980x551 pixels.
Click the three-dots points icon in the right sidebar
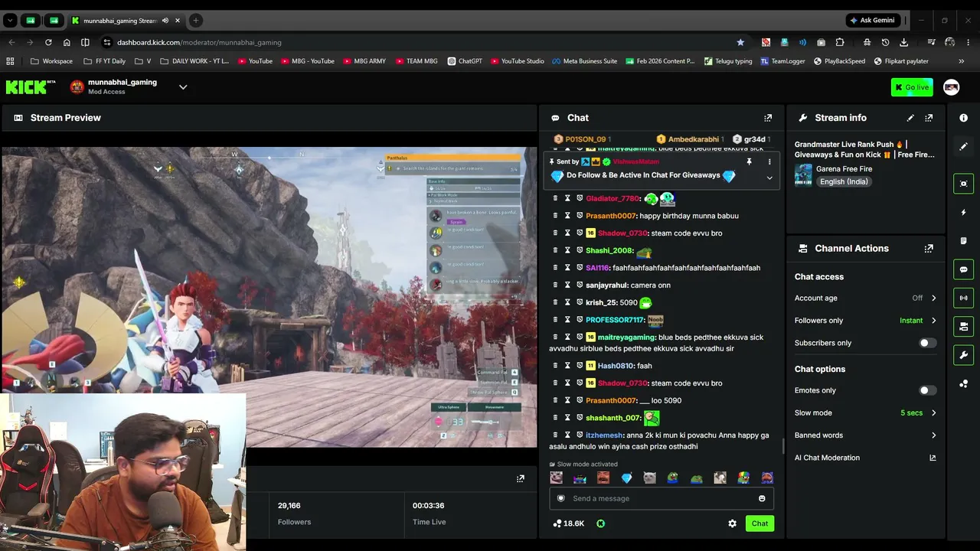pos(963,384)
